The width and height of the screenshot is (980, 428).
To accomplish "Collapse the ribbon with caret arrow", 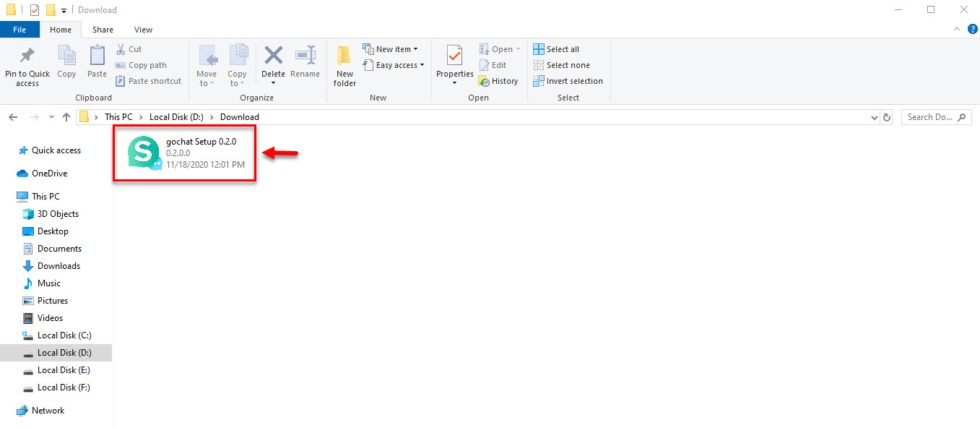I will pos(956,30).
